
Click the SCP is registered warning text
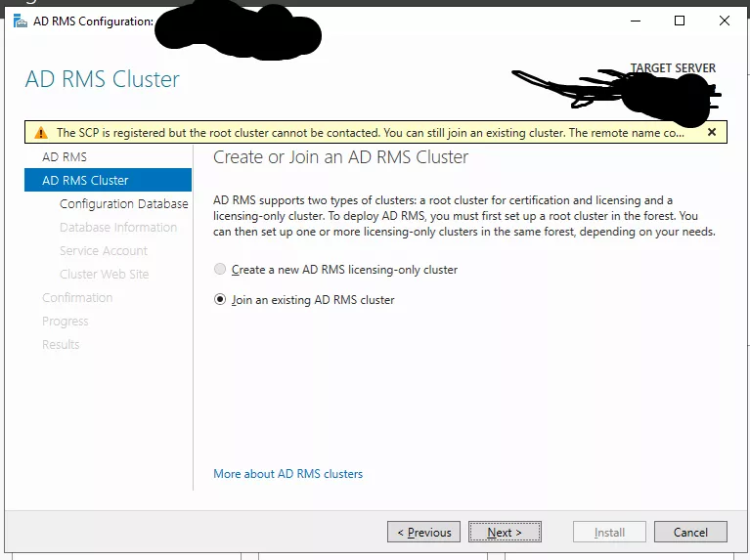(x=371, y=133)
